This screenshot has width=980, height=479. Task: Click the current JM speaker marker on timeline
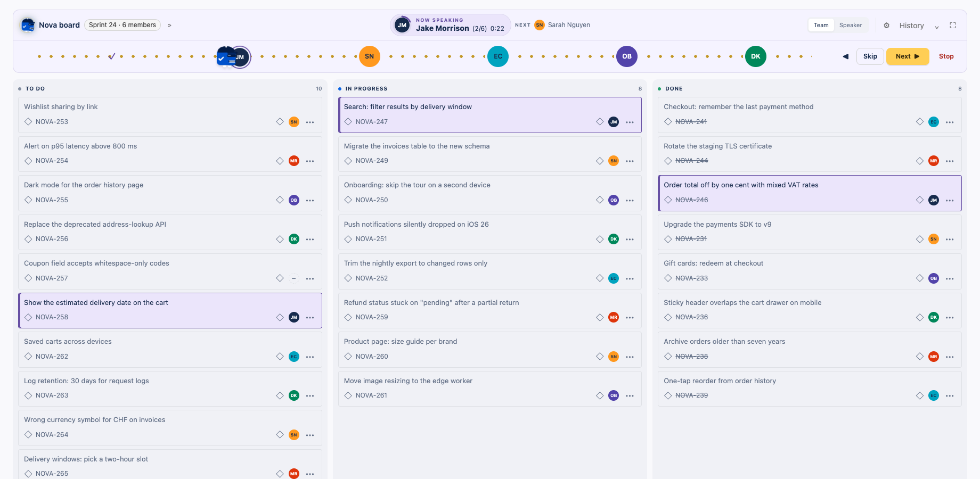[240, 57]
